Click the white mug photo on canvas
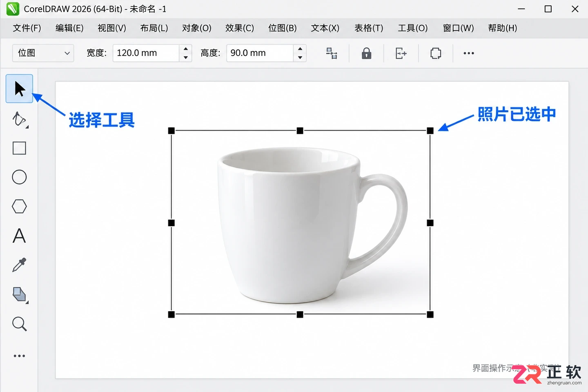Screen dimensions: 588x392 click(x=301, y=223)
